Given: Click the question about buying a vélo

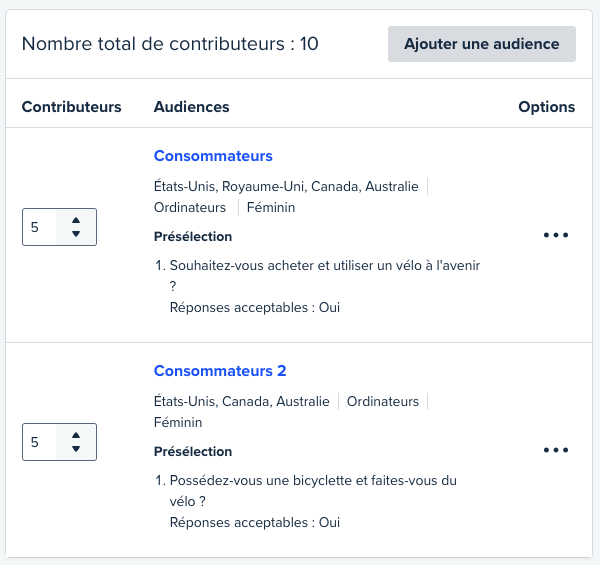Looking at the screenshot, I should (x=317, y=266).
